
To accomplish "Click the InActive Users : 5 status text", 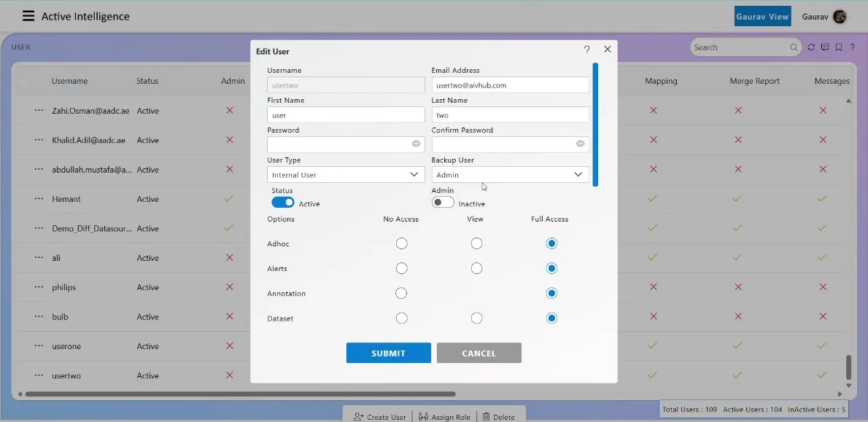I will click(816, 410).
